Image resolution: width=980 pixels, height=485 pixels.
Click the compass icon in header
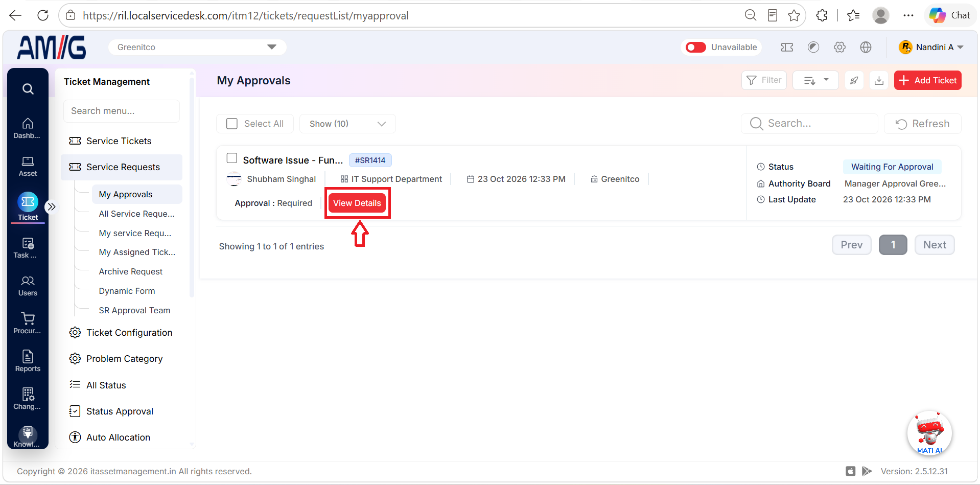pyautogui.click(x=813, y=47)
